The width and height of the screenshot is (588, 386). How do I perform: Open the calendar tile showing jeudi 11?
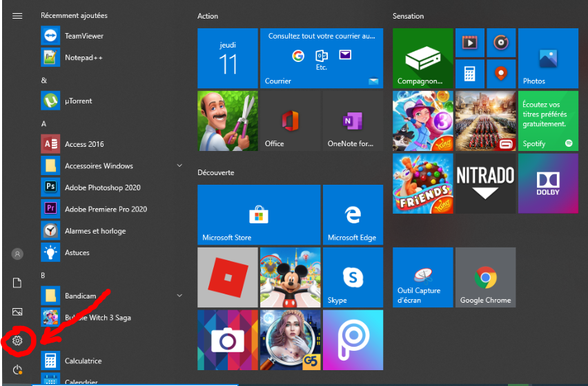[228, 59]
